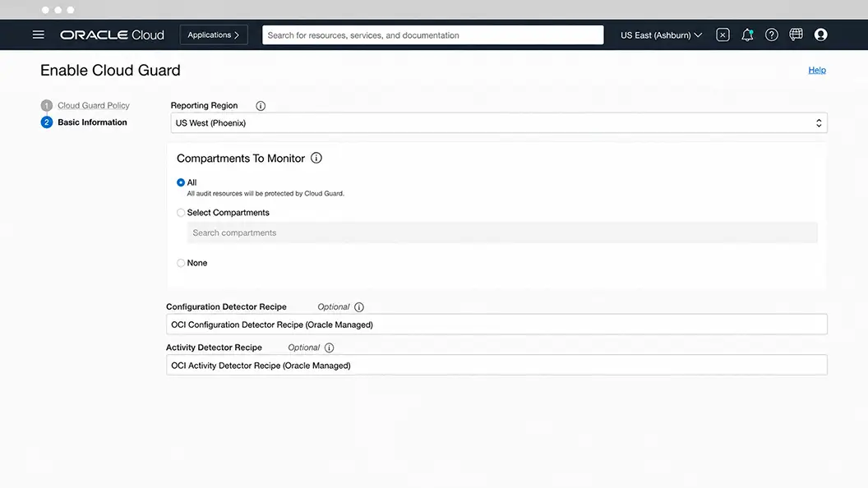
Task: Show Compartments To Monitor info tooltip
Action: tap(316, 159)
